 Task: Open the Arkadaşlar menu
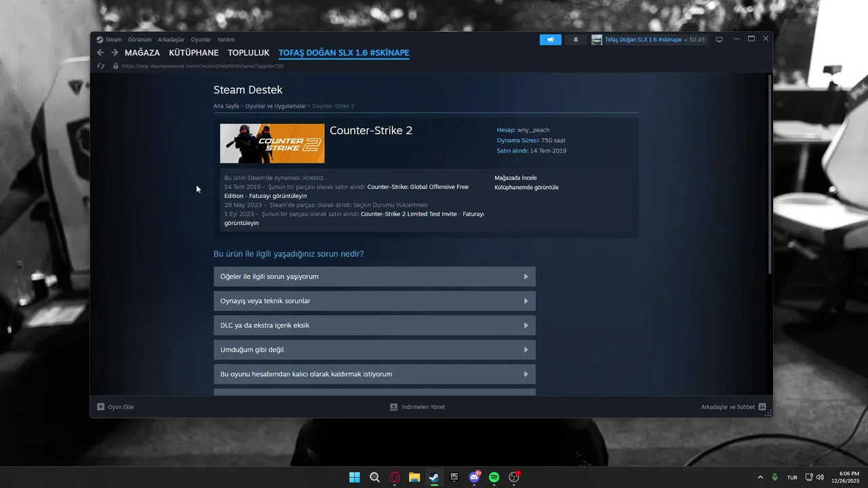point(171,39)
